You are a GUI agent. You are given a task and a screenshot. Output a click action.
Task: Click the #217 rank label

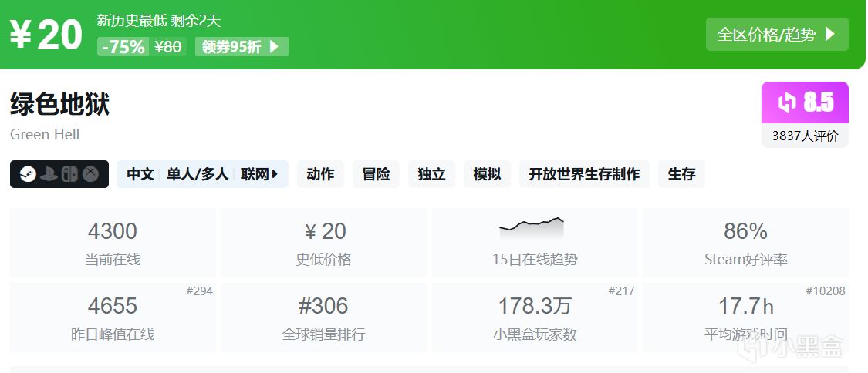621,291
